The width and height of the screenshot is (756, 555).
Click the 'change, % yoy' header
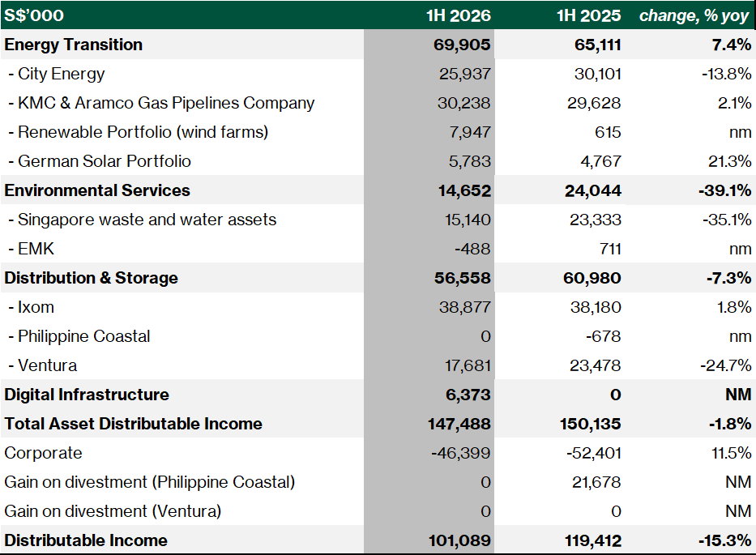pos(694,16)
